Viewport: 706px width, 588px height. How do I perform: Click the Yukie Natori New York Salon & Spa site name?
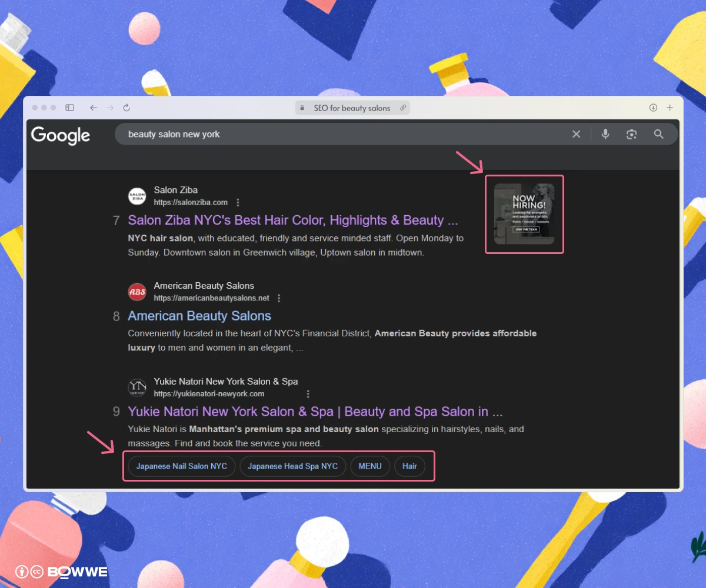[x=226, y=382]
